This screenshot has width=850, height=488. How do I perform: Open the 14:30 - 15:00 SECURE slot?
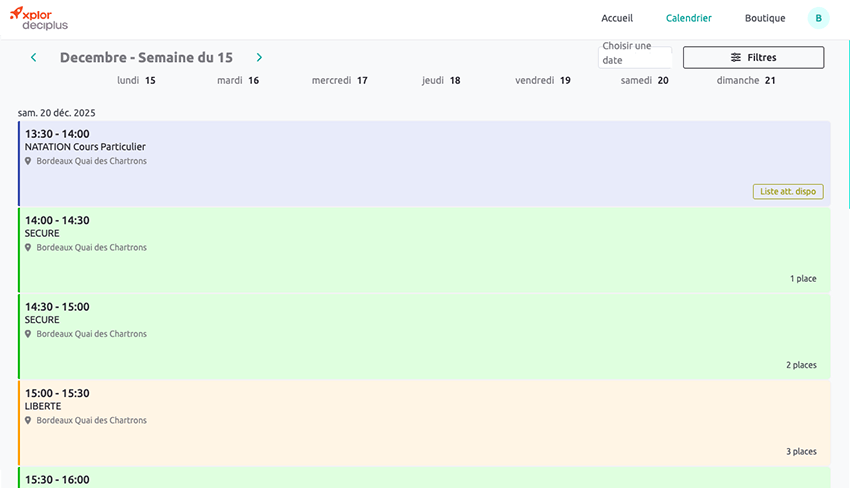(x=400, y=330)
